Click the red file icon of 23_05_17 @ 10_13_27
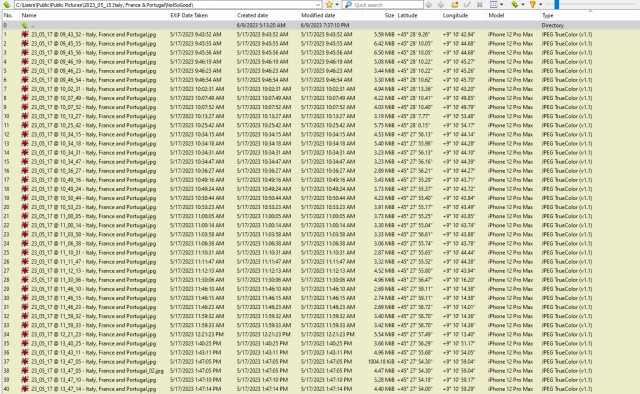Image resolution: width=640 pixels, height=394 pixels. pos(25,116)
